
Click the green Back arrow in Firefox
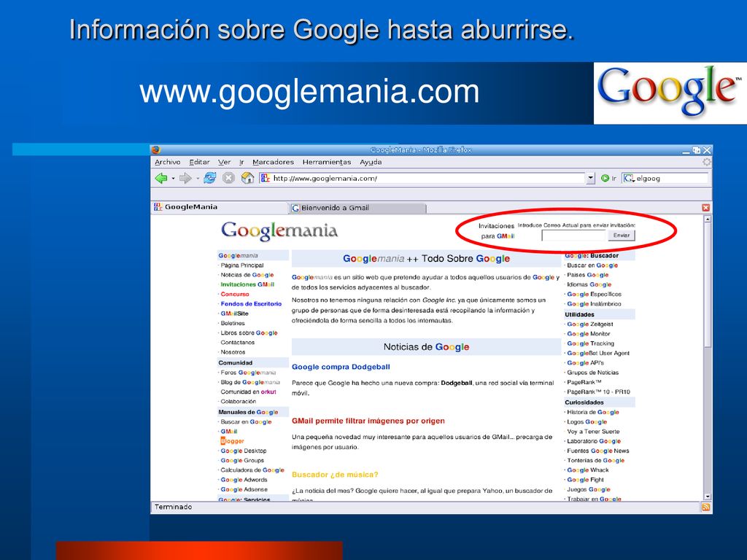(161, 179)
